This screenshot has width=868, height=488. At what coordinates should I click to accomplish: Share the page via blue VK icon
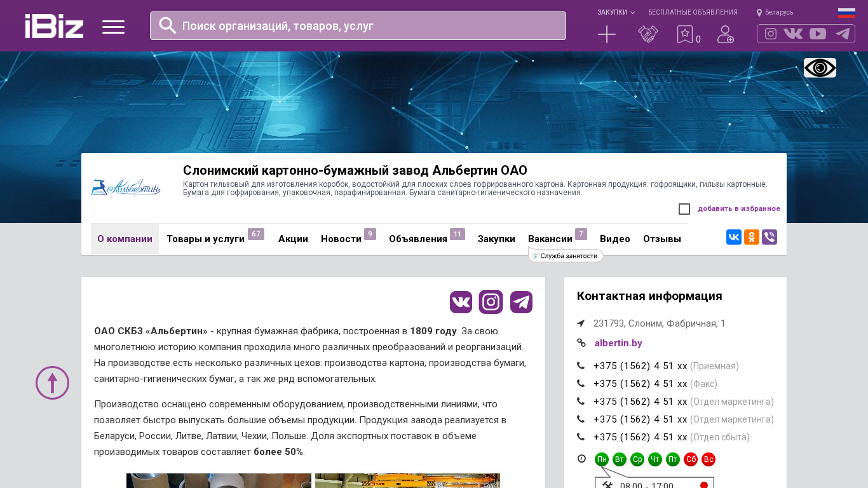(734, 237)
